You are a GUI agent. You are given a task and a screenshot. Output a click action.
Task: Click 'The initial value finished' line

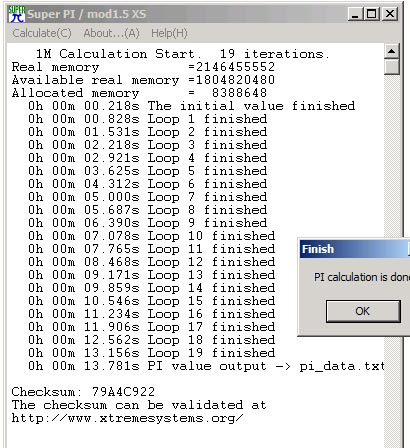click(192, 106)
